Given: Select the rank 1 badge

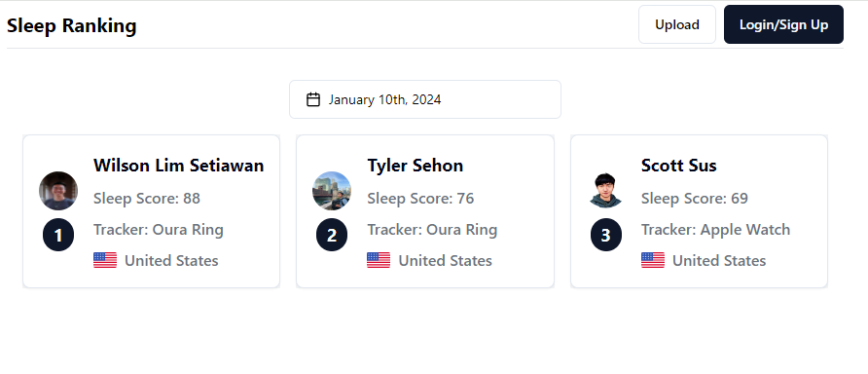Looking at the screenshot, I should coord(58,236).
